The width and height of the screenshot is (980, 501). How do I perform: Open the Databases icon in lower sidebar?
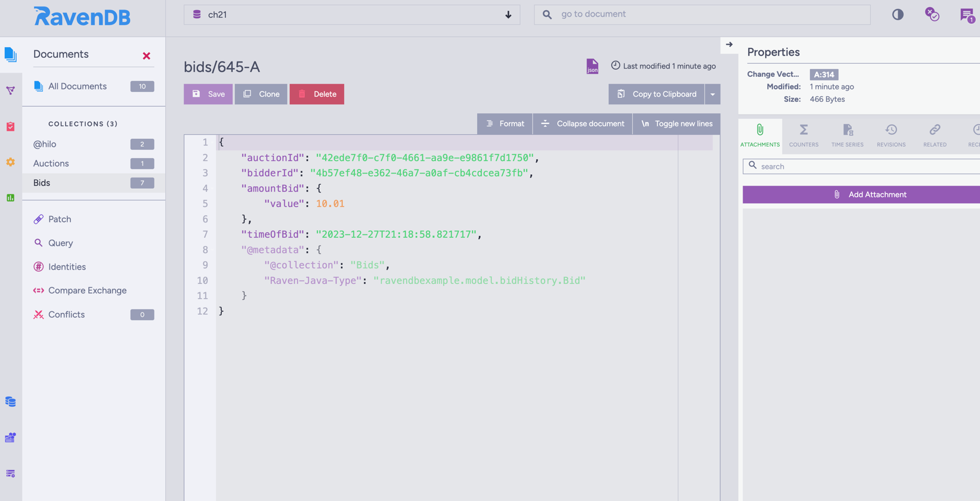11,401
